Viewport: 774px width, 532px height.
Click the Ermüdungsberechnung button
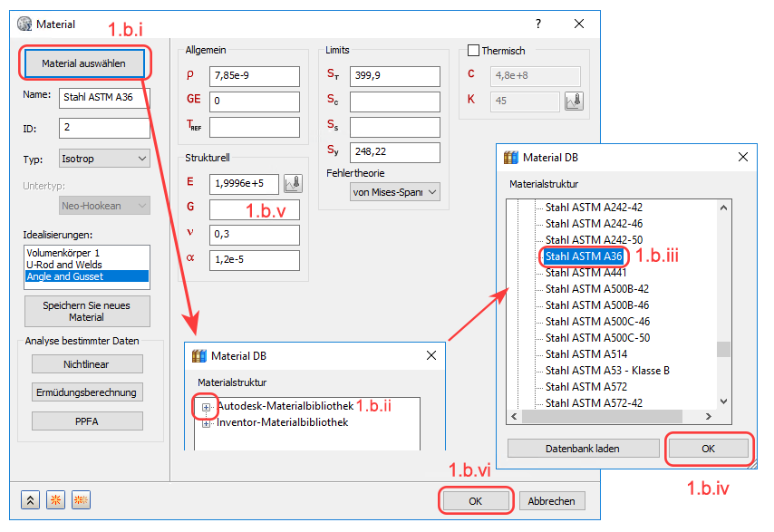click(87, 392)
